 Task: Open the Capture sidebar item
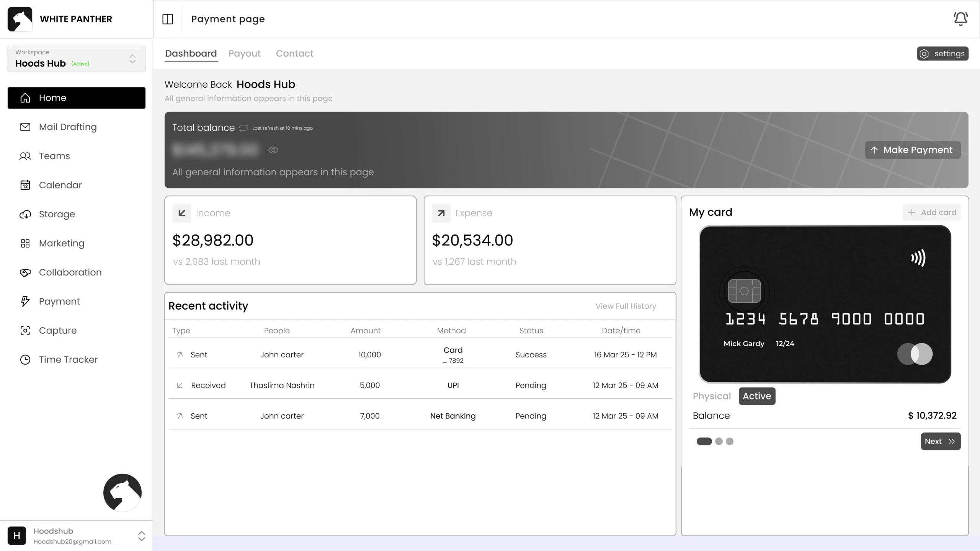pyautogui.click(x=57, y=331)
